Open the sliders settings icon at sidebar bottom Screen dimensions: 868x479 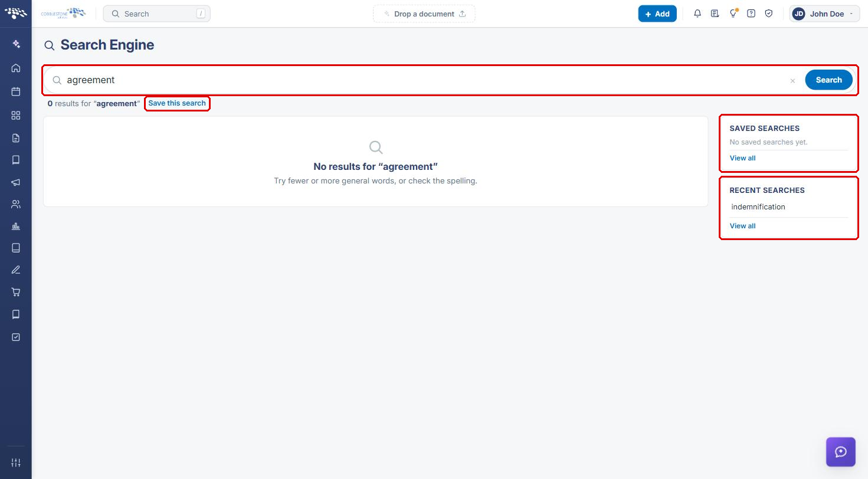[16, 463]
